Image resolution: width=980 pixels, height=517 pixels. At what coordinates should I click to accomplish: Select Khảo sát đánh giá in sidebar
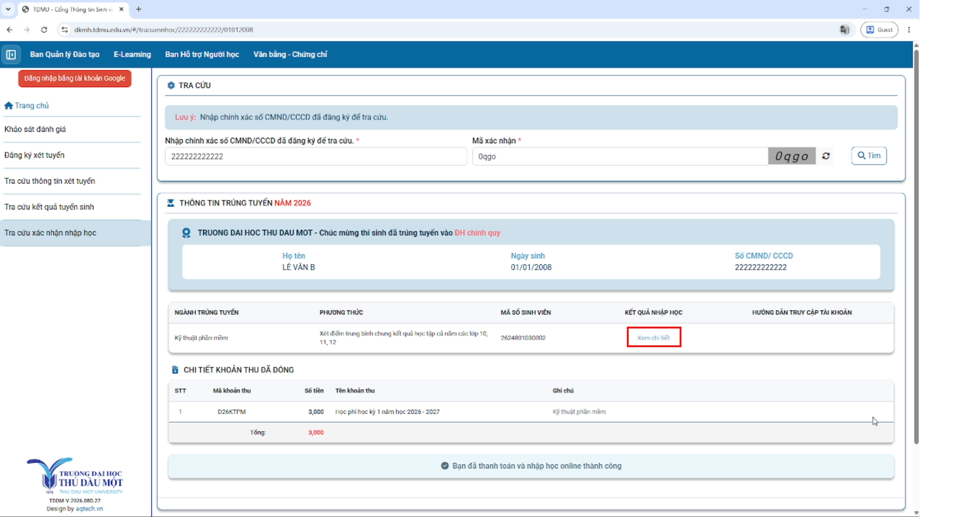[x=35, y=129]
